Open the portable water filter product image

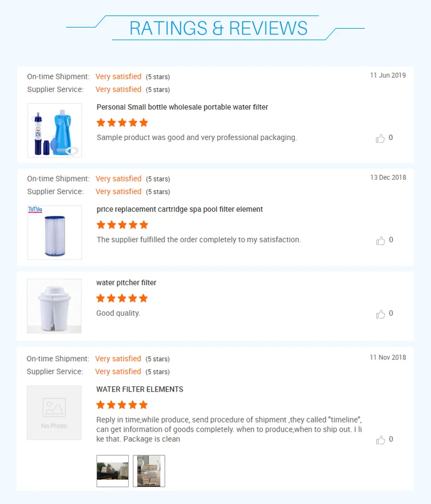(55, 130)
